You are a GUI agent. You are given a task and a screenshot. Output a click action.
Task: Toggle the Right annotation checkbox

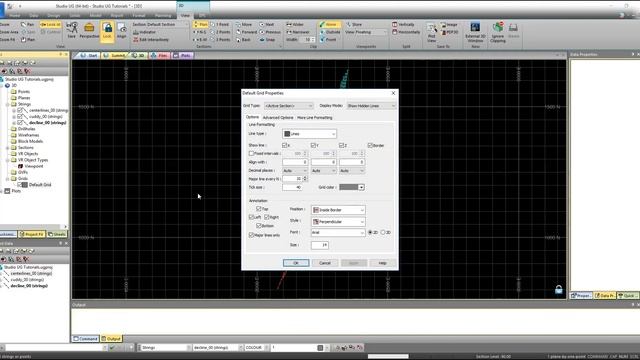[x=267, y=217]
